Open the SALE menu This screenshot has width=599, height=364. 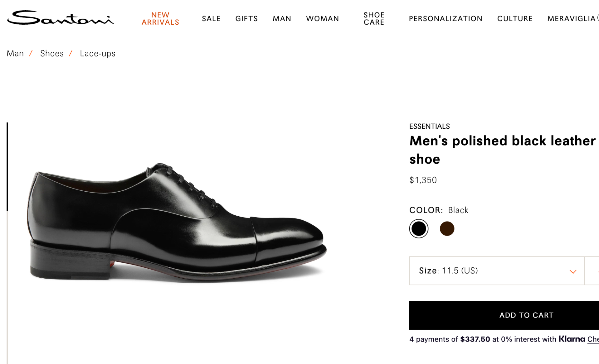click(211, 18)
